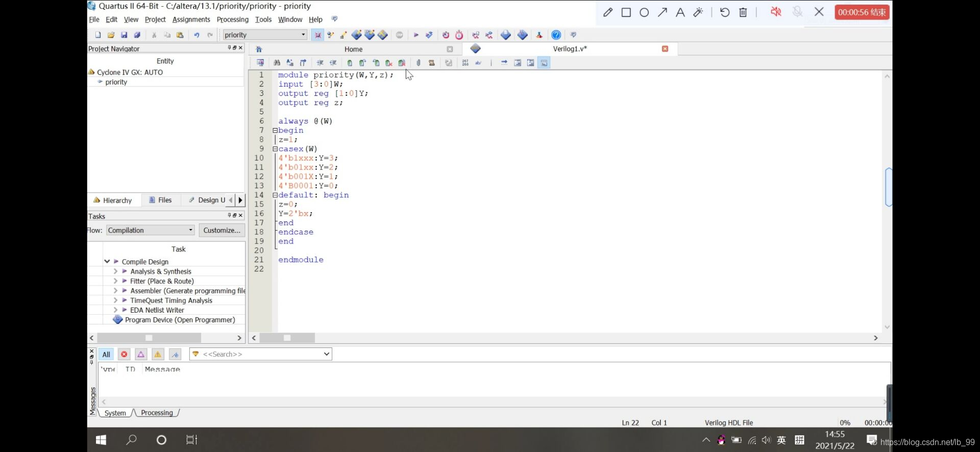The width and height of the screenshot is (980, 452).
Task: Select the Files tab in Project Navigator
Action: [x=160, y=200]
